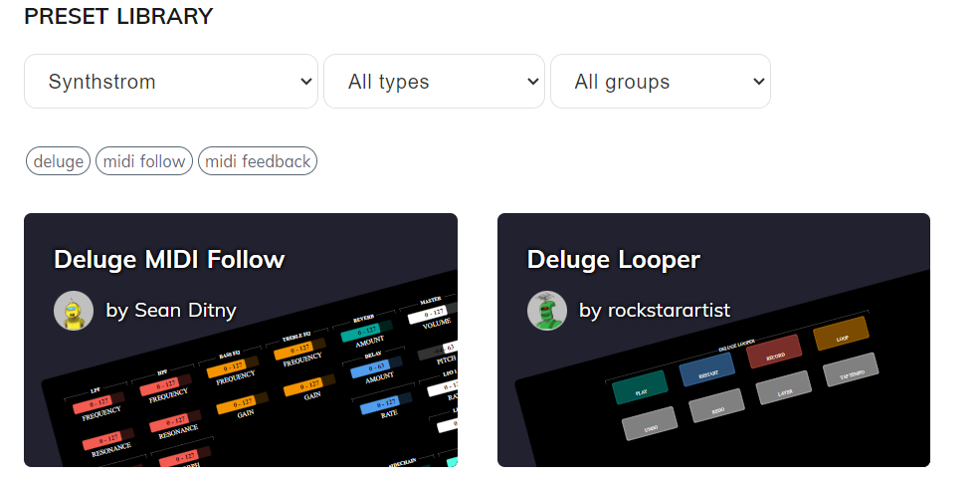Click the Master Volume fader

433,313
